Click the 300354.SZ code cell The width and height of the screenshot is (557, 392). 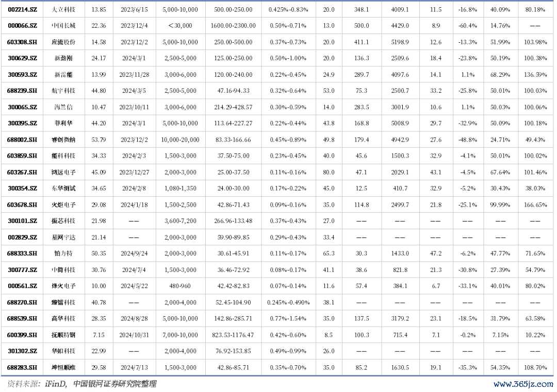(x=22, y=189)
